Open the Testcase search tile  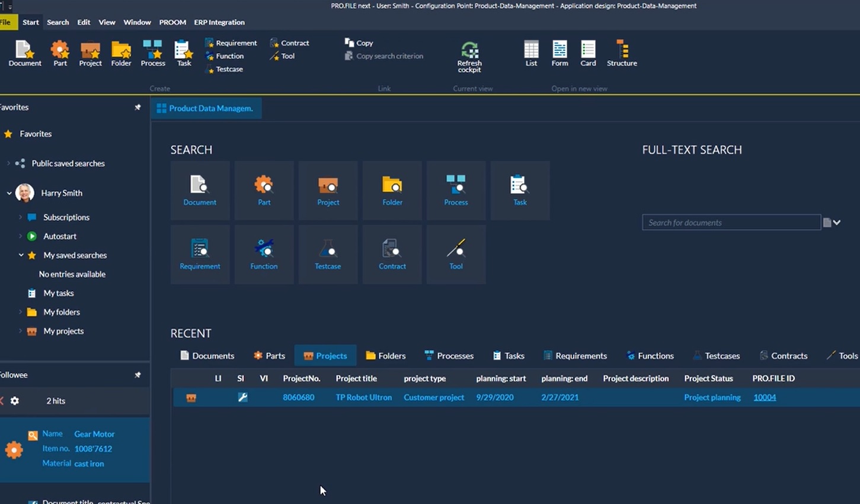tap(328, 255)
